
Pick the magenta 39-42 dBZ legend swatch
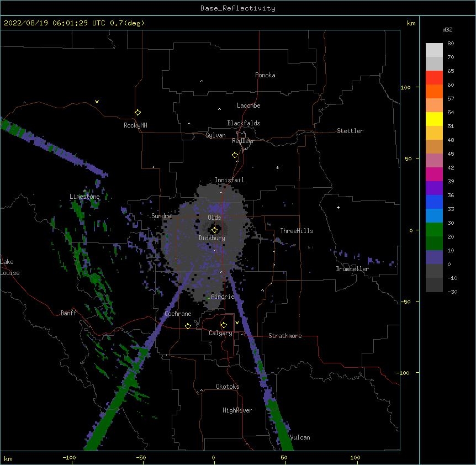click(x=434, y=174)
